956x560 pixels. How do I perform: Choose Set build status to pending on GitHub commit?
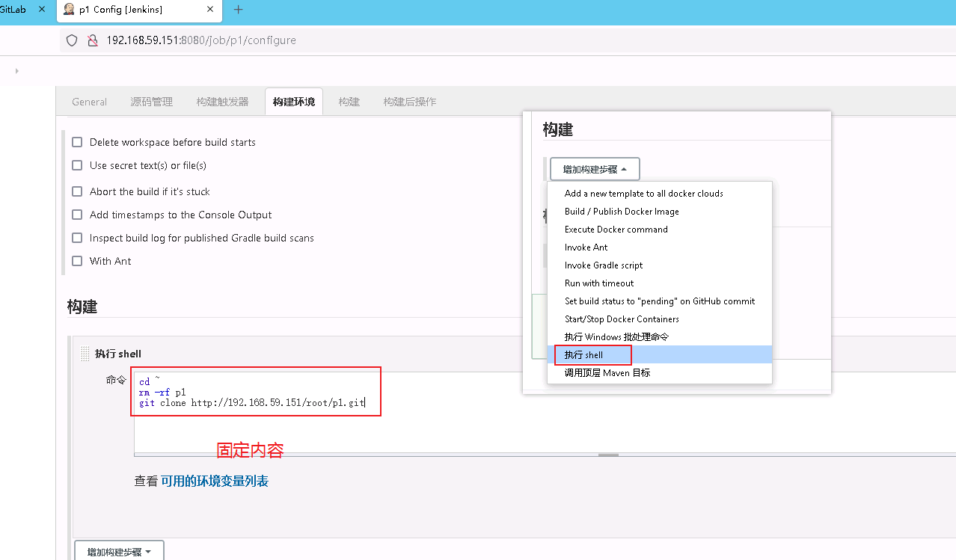[x=660, y=301]
